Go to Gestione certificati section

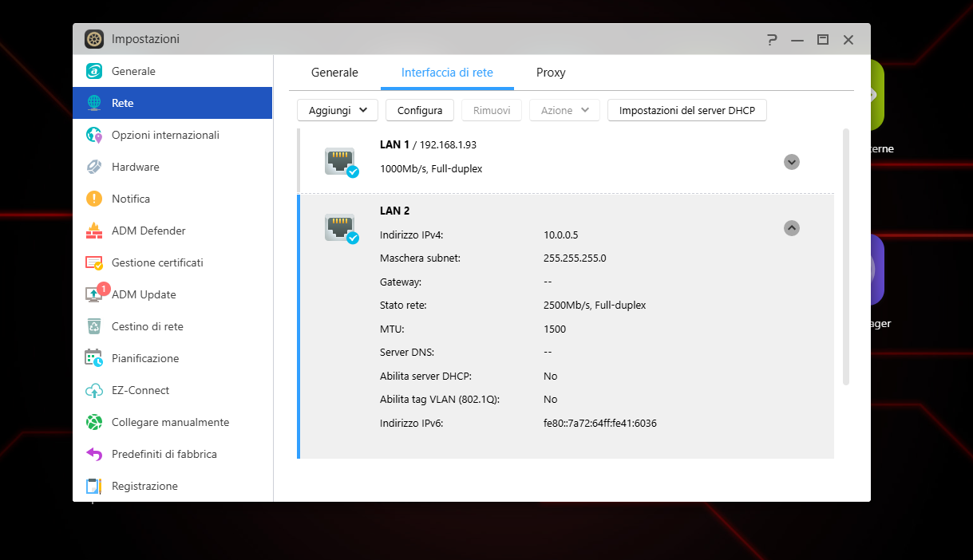tap(172, 262)
